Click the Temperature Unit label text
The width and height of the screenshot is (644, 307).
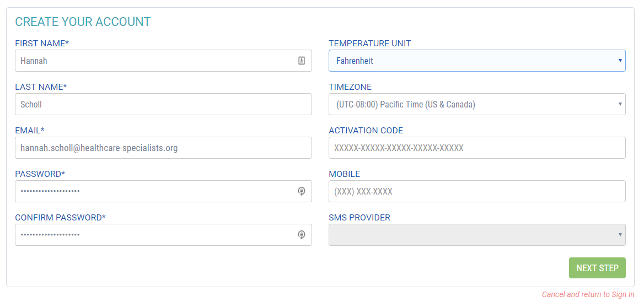pyautogui.click(x=369, y=44)
